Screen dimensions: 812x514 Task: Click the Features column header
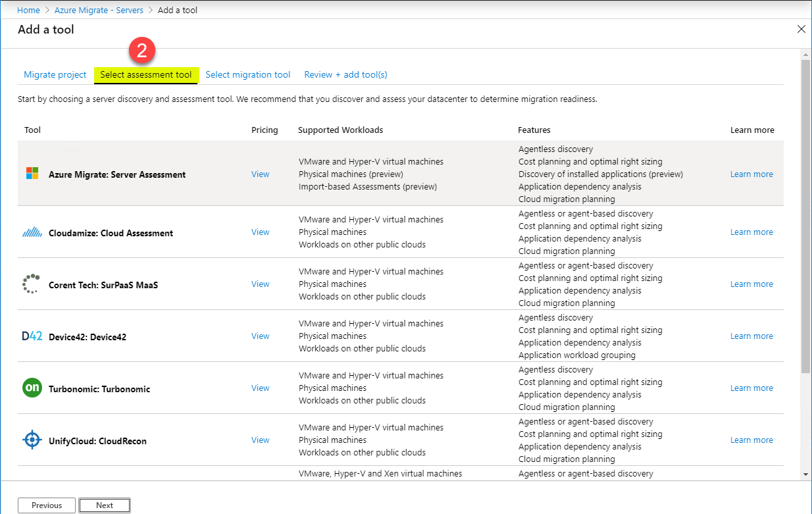click(534, 130)
